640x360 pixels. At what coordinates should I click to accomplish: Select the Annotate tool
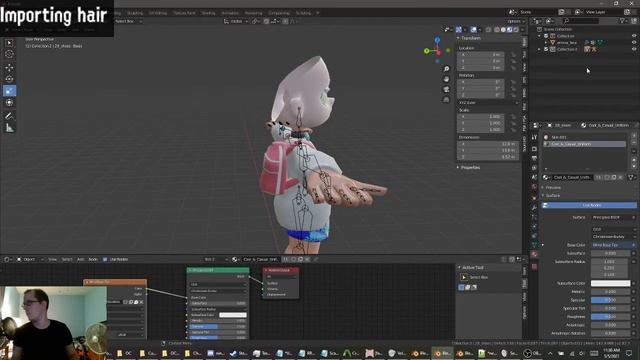coord(9,116)
